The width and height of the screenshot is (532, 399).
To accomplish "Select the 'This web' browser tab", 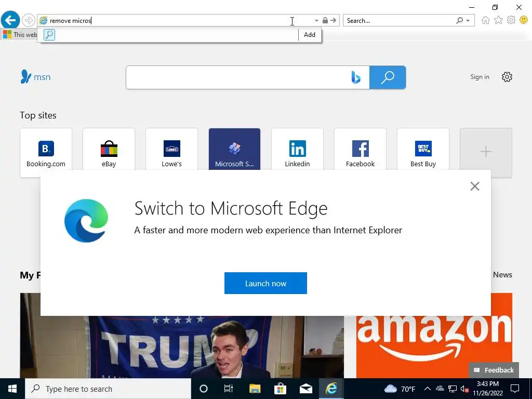I will (19, 35).
